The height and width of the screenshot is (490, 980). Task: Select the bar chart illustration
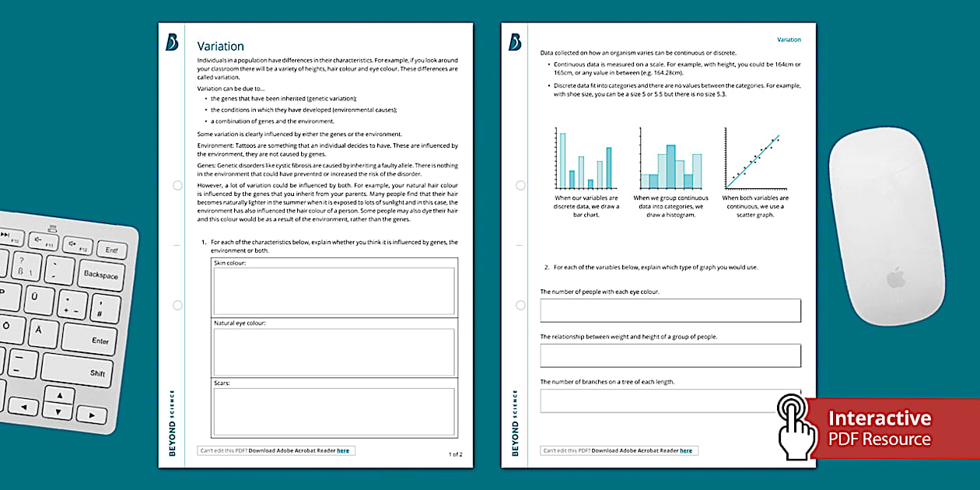click(586, 159)
